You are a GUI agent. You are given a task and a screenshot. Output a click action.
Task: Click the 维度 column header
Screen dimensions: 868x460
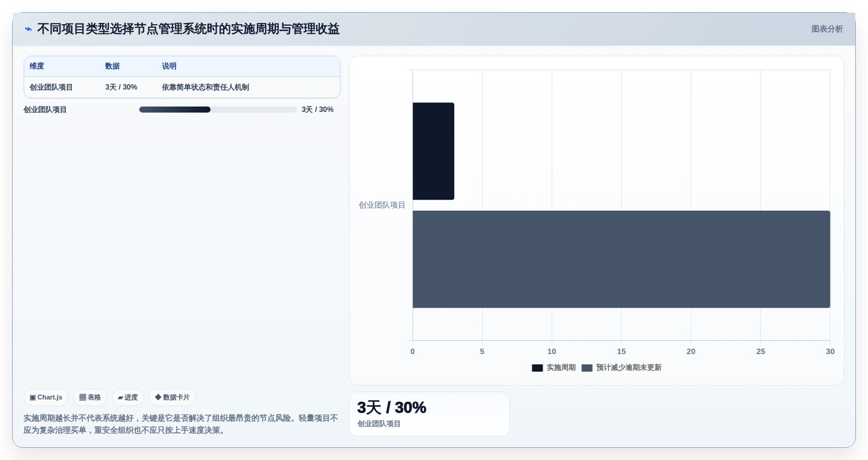click(x=37, y=67)
